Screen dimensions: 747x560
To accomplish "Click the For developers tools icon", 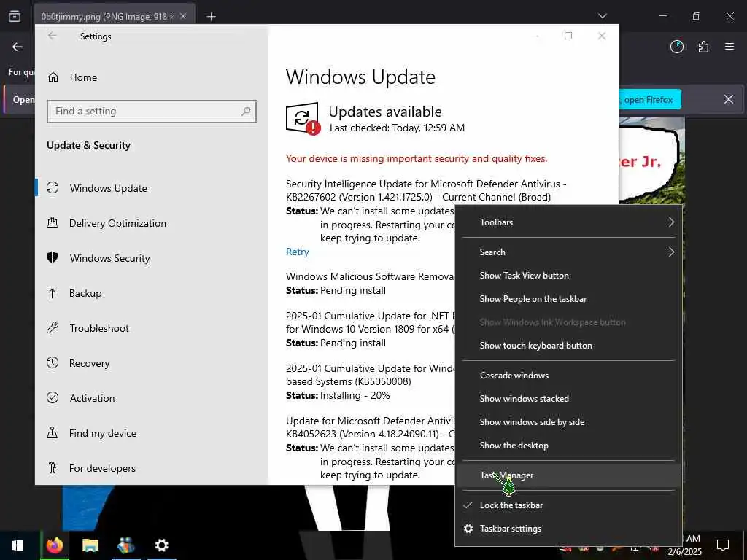I will click(x=53, y=467).
